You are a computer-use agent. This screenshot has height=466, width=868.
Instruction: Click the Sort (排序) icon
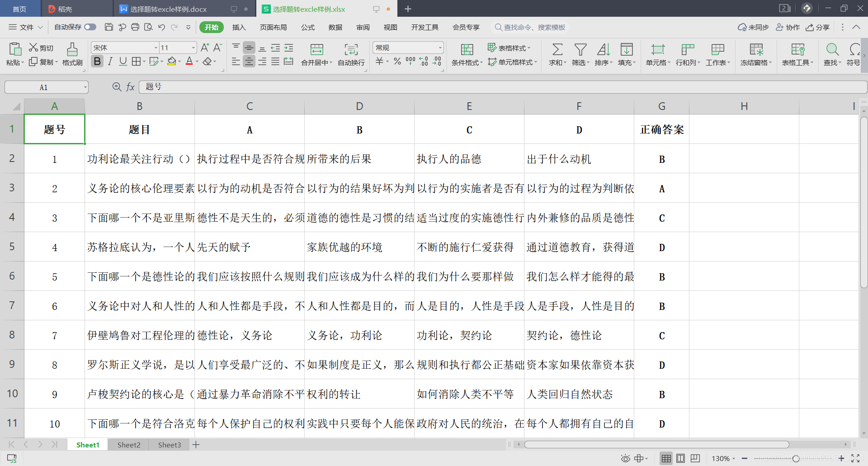click(604, 49)
